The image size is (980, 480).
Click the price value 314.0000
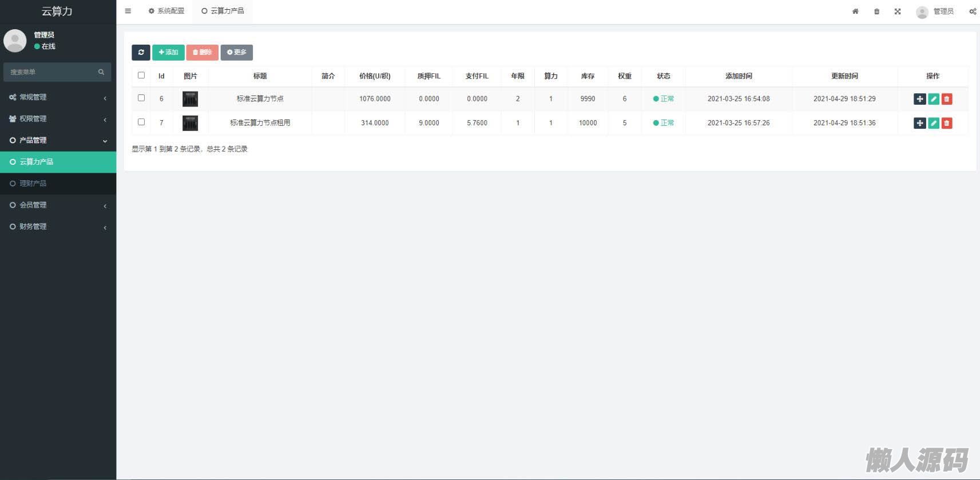pos(375,123)
